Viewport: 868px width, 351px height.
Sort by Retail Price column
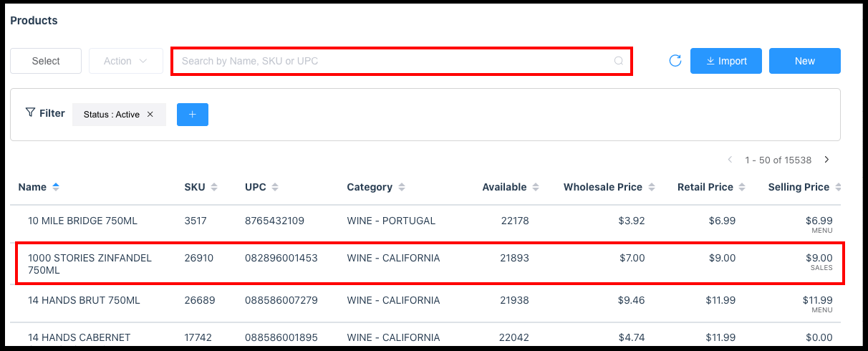click(742, 187)
